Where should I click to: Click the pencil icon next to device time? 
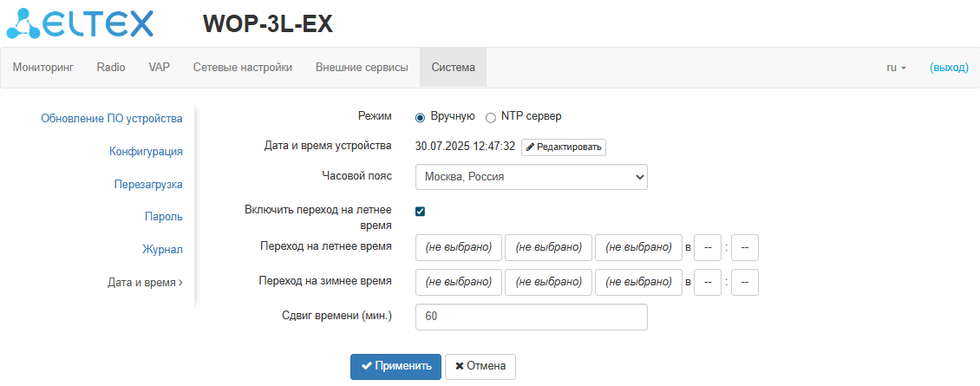[531, 147]
